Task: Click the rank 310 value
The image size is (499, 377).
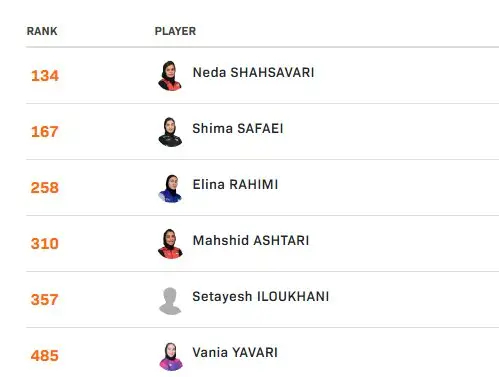Action: pos(45,244)
